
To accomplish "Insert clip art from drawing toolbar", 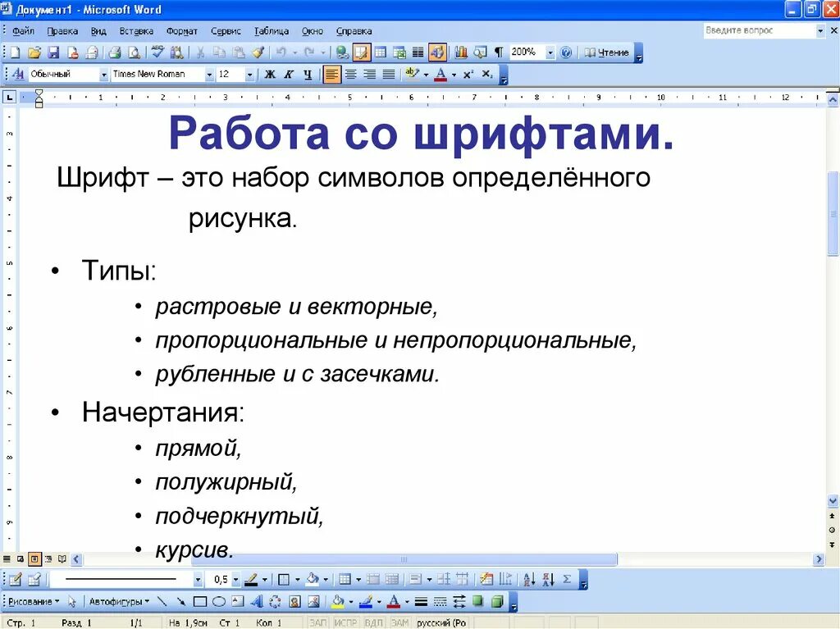I will (294, 602).
